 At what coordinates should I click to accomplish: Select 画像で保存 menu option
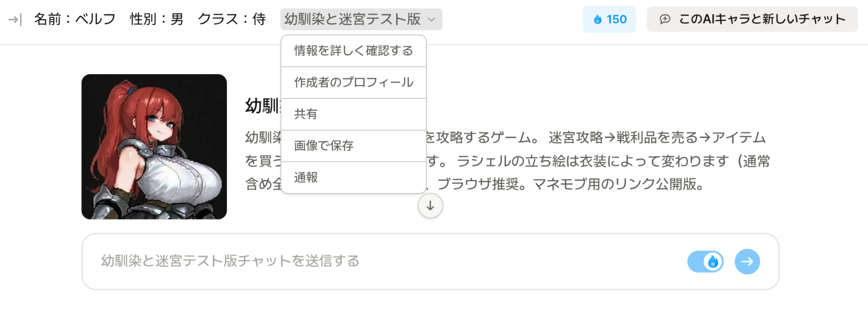click(x=353, y=146)
